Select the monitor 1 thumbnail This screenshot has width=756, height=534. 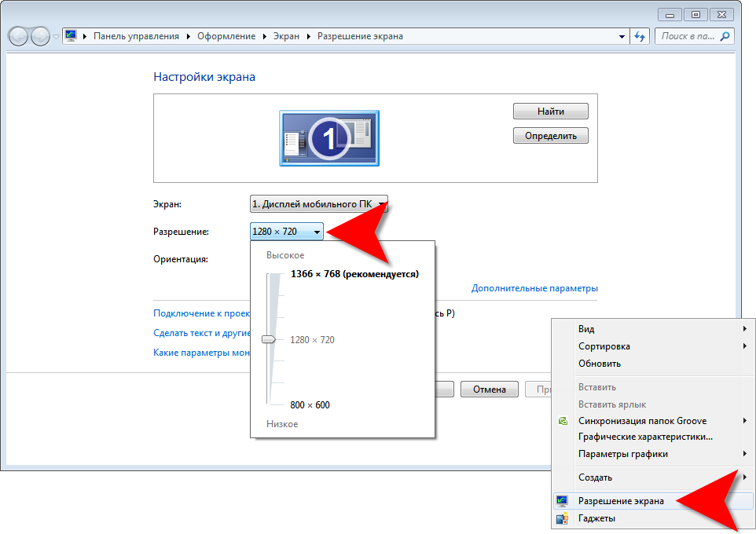(329, 138)
